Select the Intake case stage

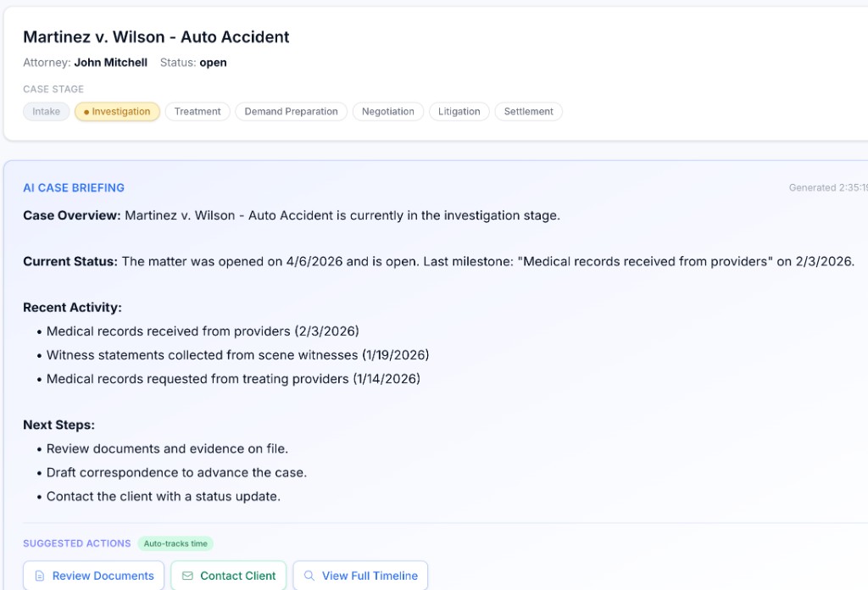click(47, 112)
